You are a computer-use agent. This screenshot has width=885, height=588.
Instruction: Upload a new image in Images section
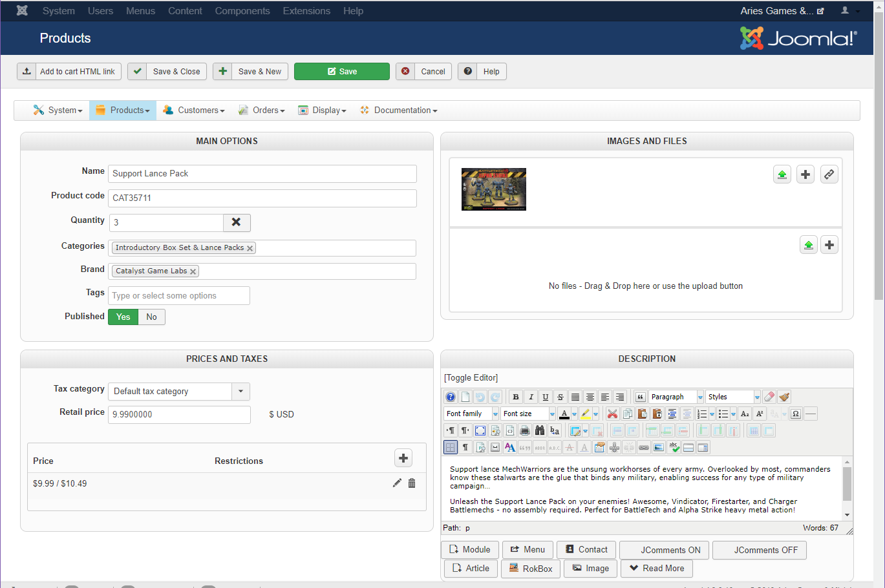click(x=782, y=174)
